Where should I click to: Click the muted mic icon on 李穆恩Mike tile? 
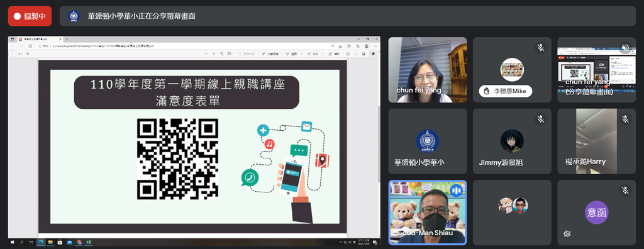[541, 48]
